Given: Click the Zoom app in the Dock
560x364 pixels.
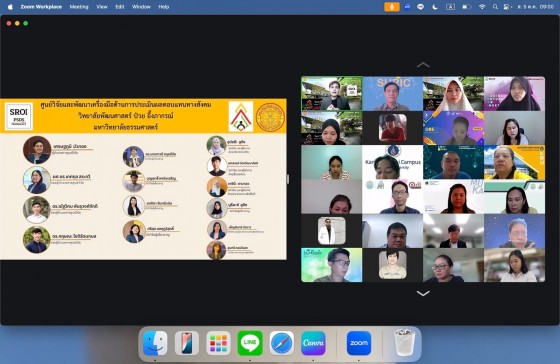Looking at the screenshot, I should (x=359, y=343).
